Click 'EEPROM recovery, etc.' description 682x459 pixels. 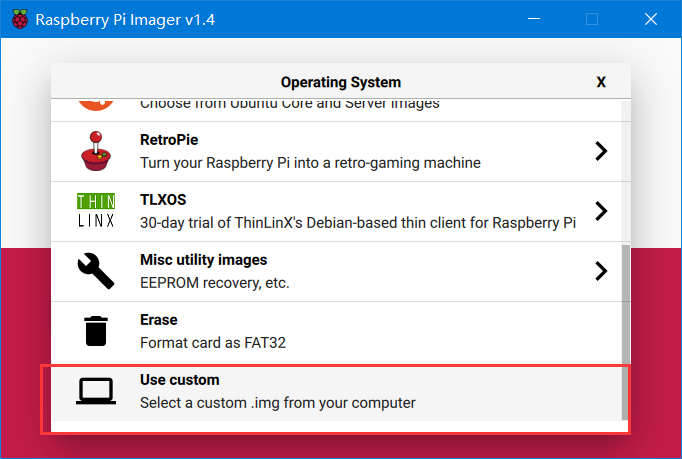pos(215,283)
